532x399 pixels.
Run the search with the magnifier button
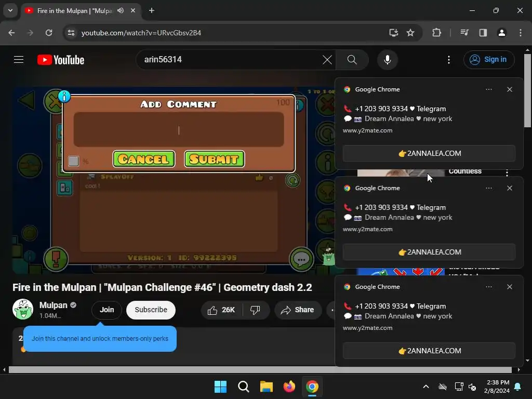point(352,60)
